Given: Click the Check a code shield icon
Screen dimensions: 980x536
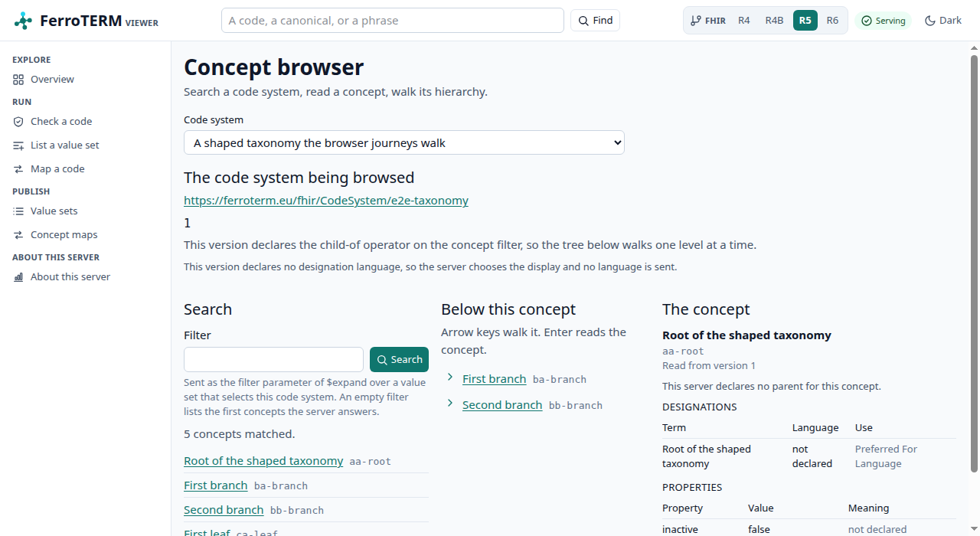Looking at the screenshot, I should tap(18, 122).
